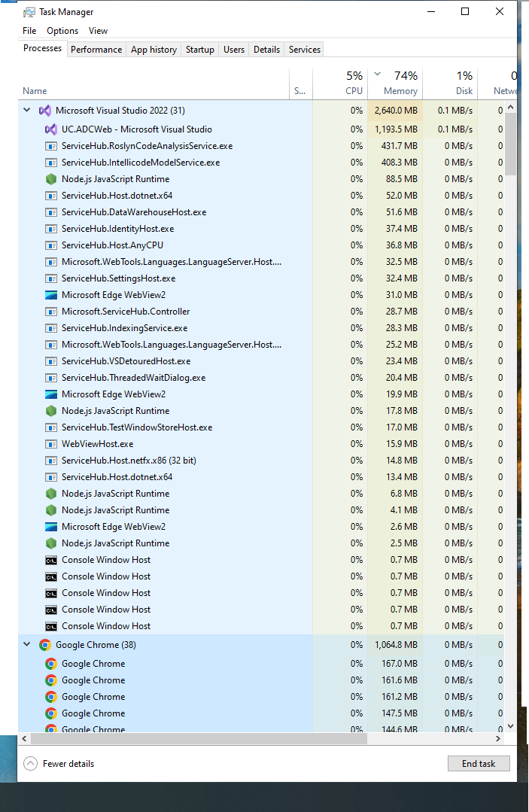The height and width of the screenshot is (812, 529).
Task: Click the Edge WebView2 icon with 31.0 MB
Action: pos(50,295)
